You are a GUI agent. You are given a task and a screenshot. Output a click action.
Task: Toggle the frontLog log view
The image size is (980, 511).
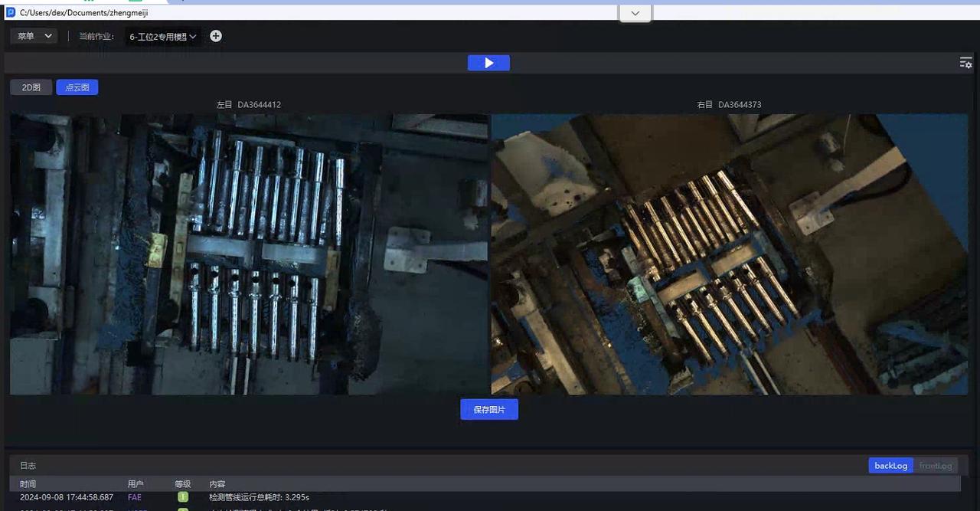[x=936, y=466]
